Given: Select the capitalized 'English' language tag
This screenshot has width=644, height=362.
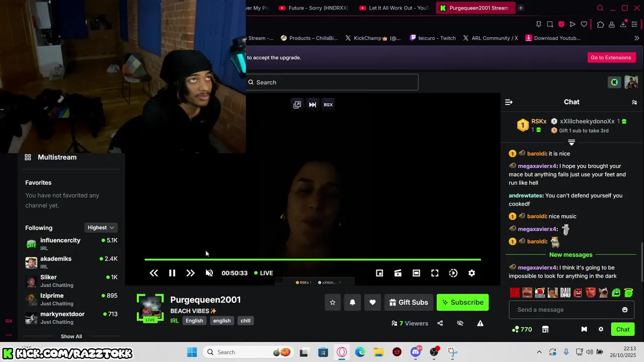Looking at the screenshot, I should tap(194, 321).
